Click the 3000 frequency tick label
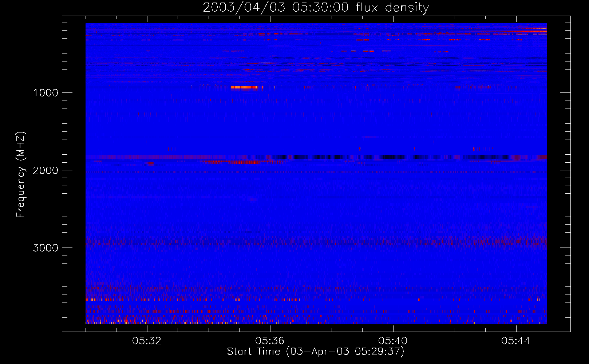 [46, 248]
